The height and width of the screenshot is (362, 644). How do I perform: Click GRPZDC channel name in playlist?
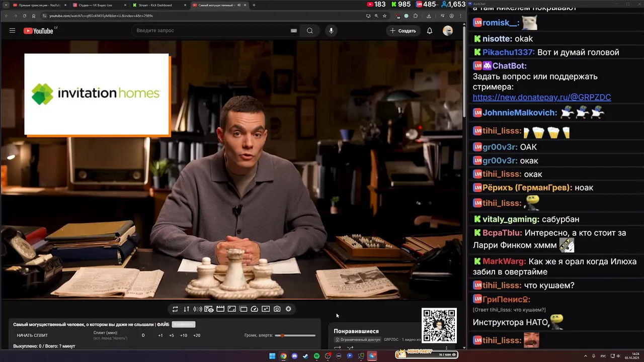tap(391, 339)
